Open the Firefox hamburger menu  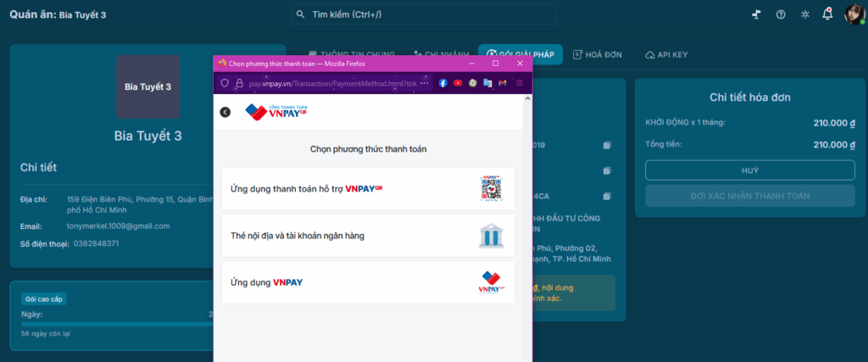click(520, 83)
